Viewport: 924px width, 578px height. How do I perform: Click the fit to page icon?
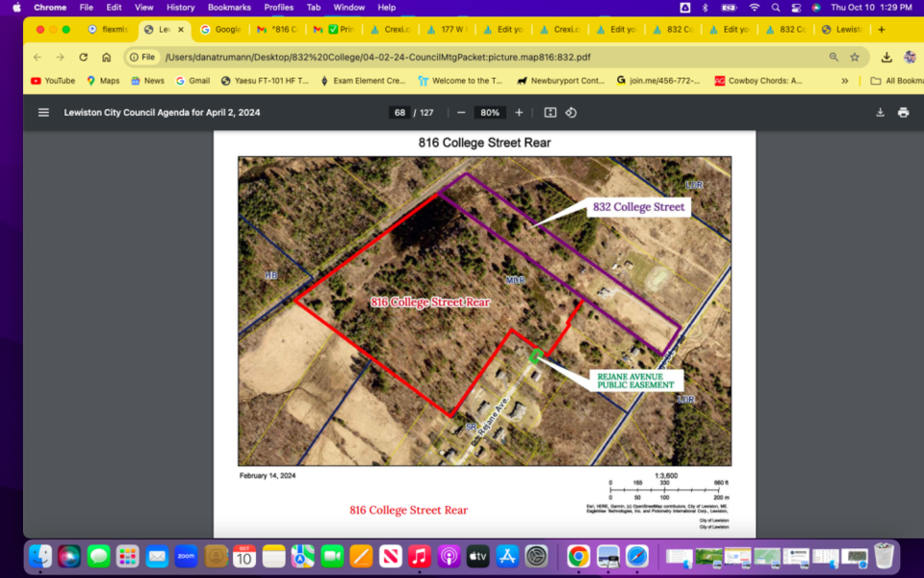click(551, 113)
